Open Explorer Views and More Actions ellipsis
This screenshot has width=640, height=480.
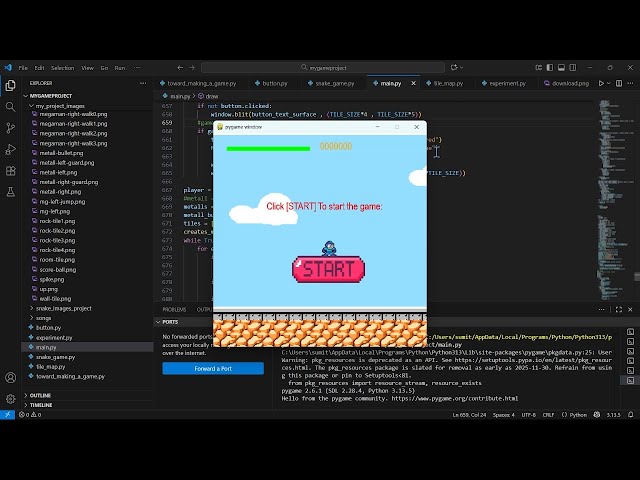(143, 83)
